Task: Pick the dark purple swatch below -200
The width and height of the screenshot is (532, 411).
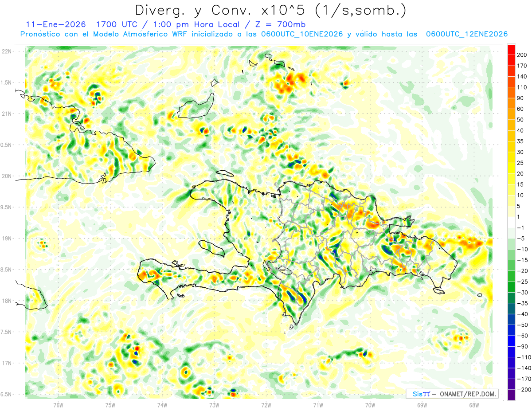Action: pos(511,395)
